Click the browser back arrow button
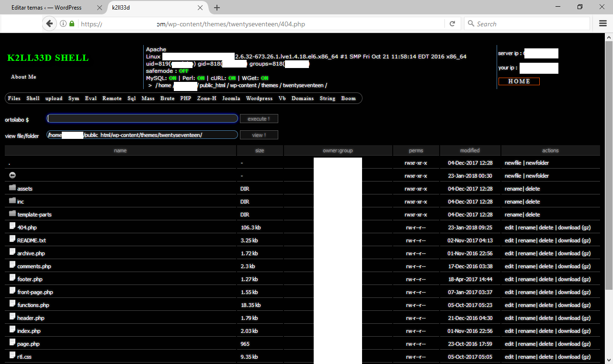The height and width of the screenshot is (364, 613). 49,23
